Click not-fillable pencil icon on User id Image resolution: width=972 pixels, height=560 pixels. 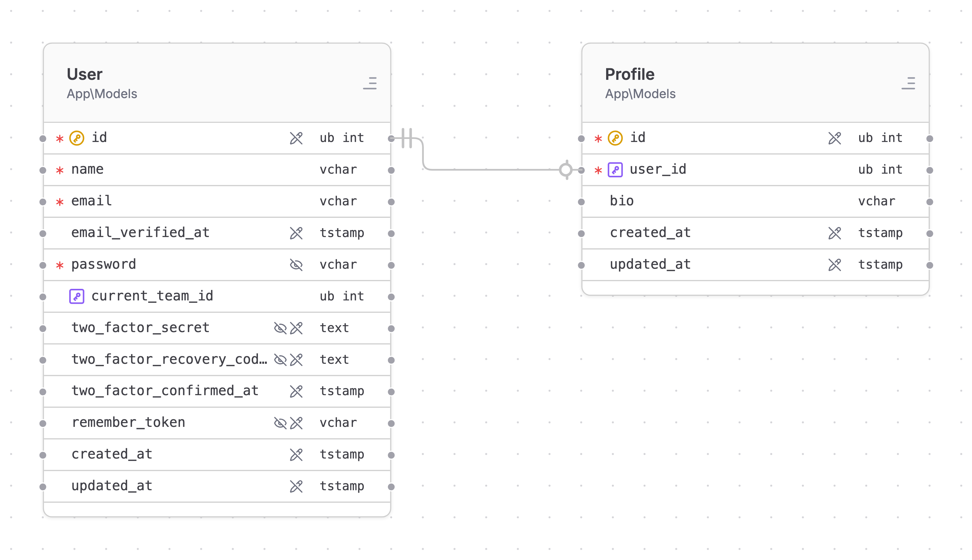coord(296,138)
